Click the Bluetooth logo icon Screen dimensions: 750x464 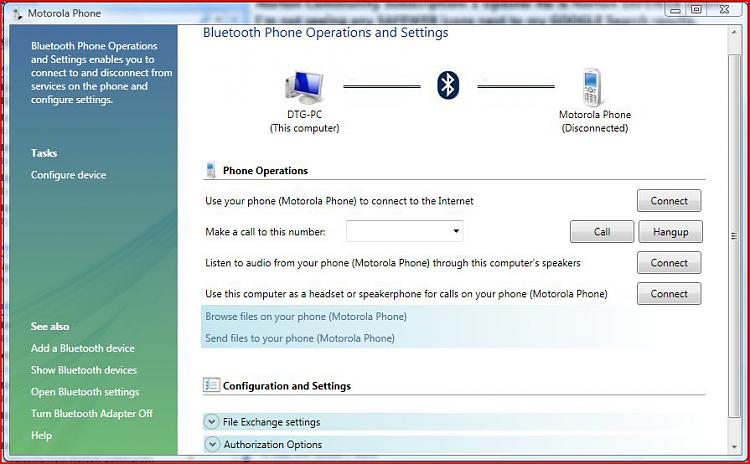click(x=448, y=86)
